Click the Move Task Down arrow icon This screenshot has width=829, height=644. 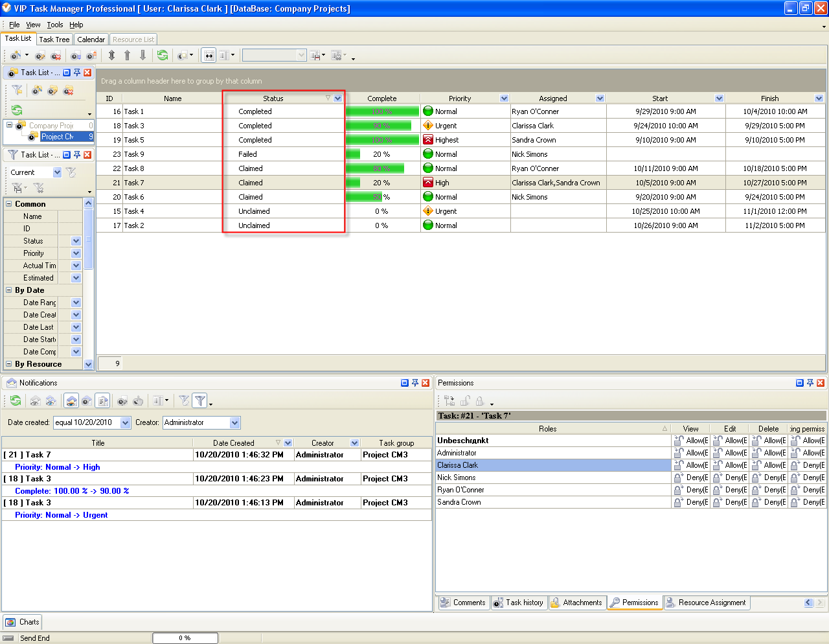click(x=142, y=56)
